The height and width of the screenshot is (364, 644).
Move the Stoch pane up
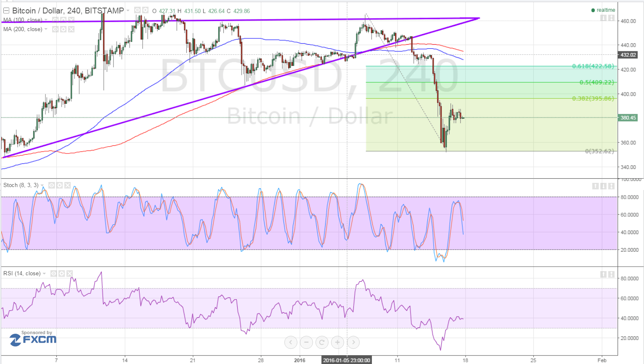point(595,186)
